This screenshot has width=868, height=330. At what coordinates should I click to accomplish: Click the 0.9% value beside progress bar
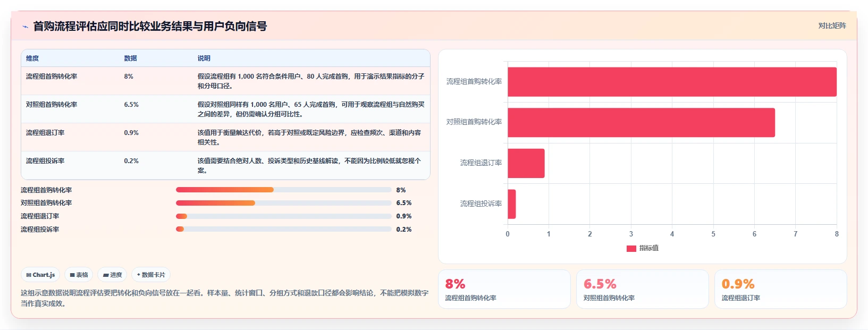[x=404, y=216]
